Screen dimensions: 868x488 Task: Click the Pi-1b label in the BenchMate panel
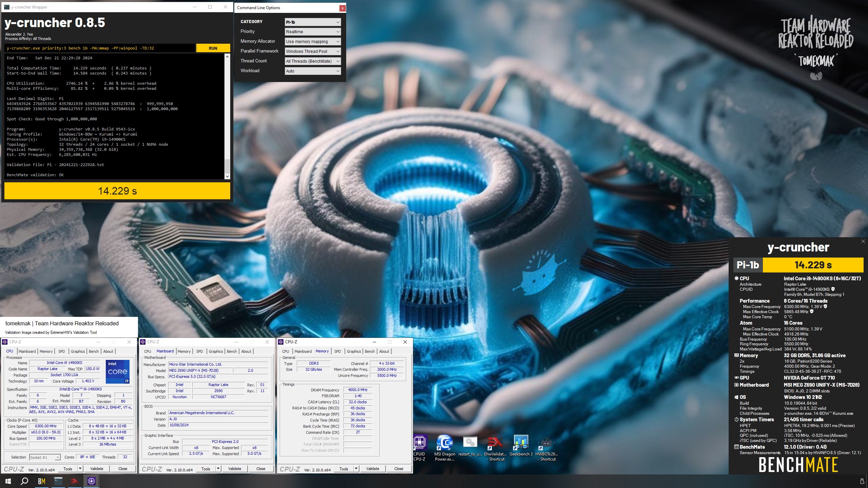(748, 265)
